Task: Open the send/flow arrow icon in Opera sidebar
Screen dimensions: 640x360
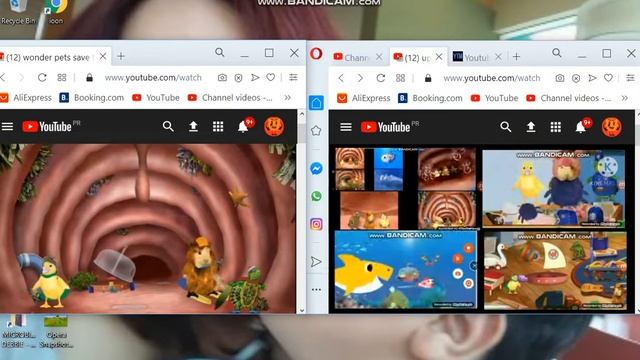Action: 316,262
